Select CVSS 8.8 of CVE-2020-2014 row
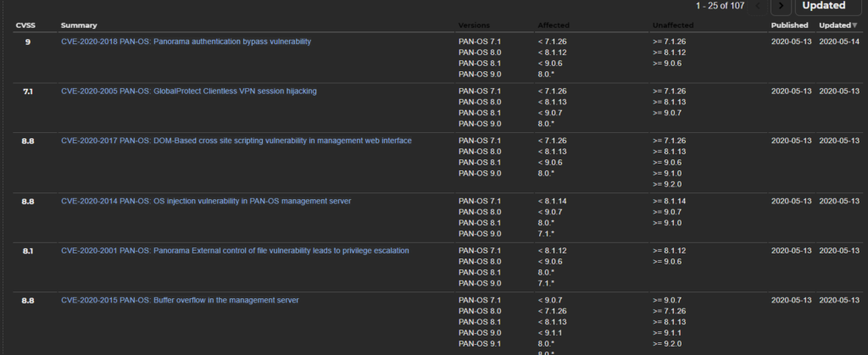The width and height of the screenshot is (868, 355). coord(28,202)
